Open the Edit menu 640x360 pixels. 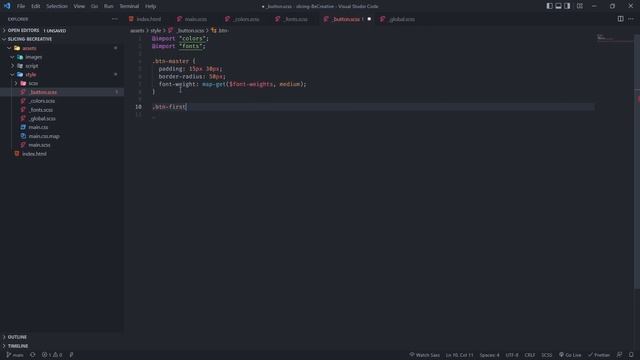tap(36, 6)
